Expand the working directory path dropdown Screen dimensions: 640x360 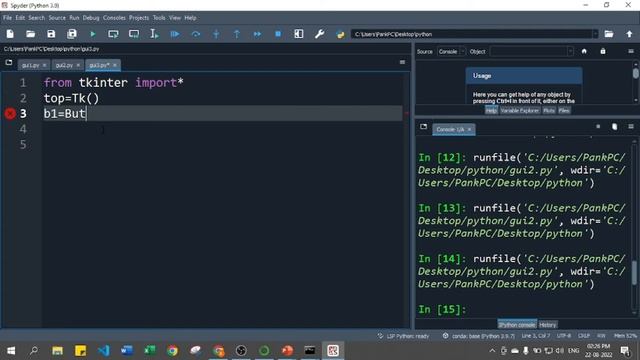click(595, 34)
